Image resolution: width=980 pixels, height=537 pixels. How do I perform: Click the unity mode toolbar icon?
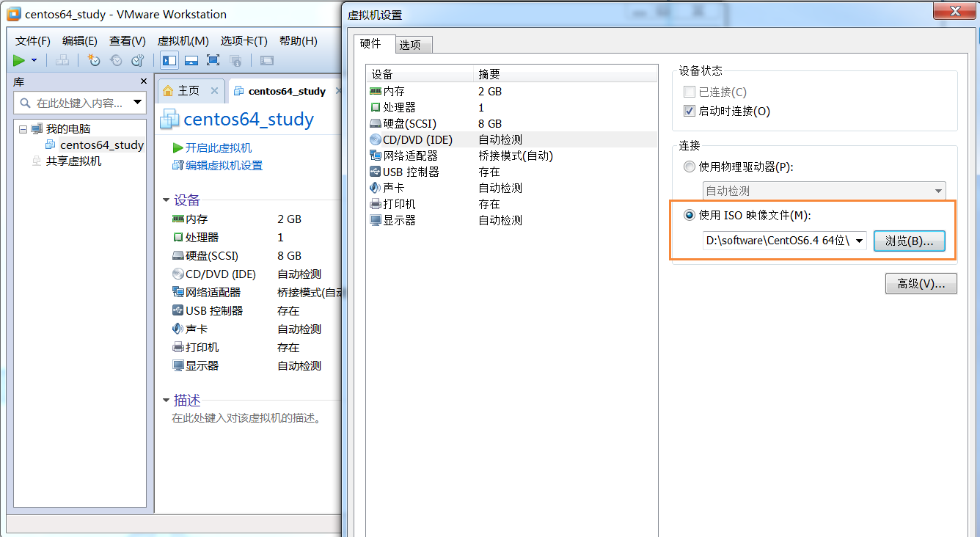click(235, 60)
